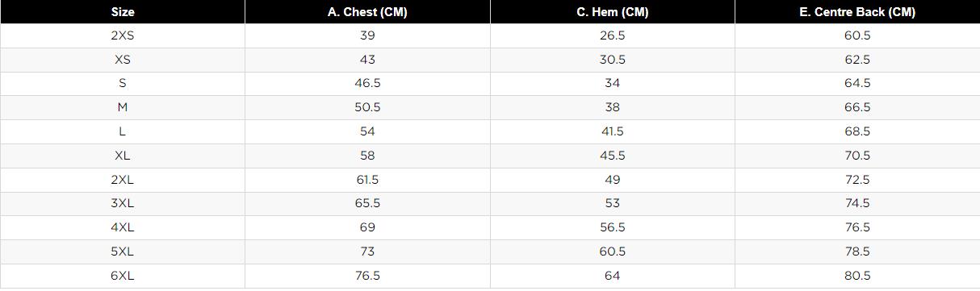Click the E. Centre Back (CM) header
The height and width of the screenshot is (291, 980).
857,12
